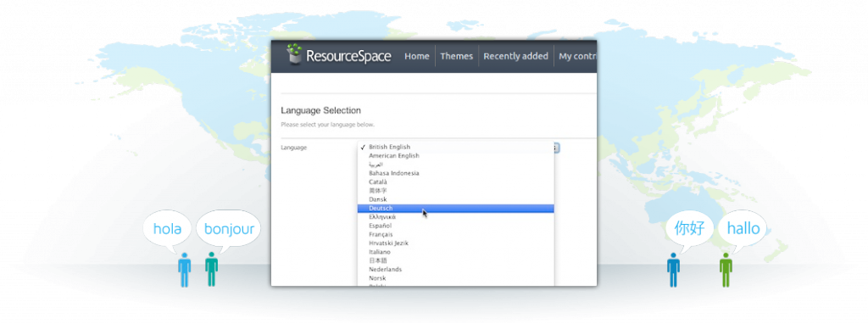868x324 pixels.
Task: Click the ResourceSpace logo
Action: click(x=339, y=55)
